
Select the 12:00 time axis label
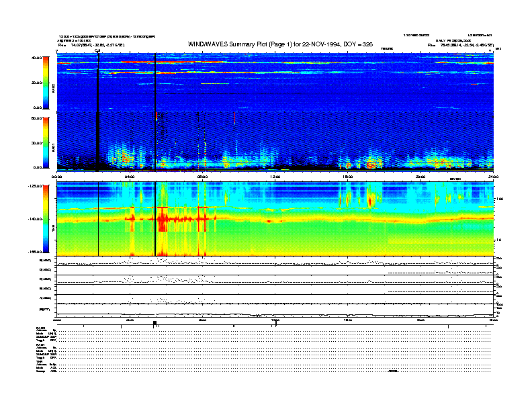coord(275,175)
